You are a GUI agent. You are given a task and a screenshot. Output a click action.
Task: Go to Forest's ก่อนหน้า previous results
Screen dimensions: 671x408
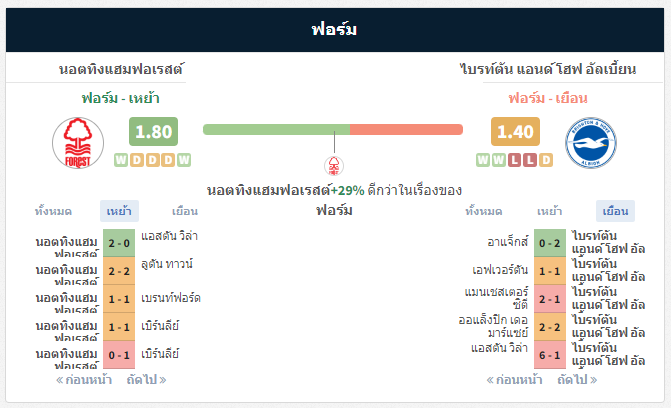coord(84,380)
